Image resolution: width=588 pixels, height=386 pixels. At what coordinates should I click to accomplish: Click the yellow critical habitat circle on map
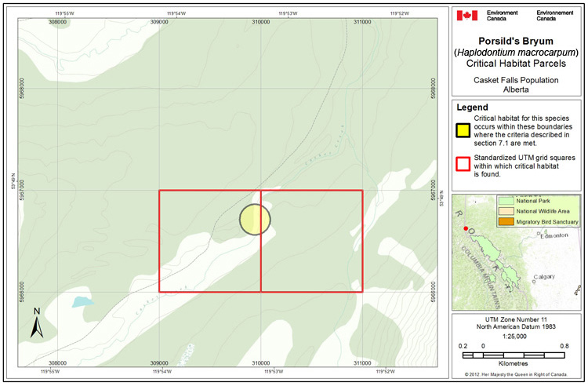point(254,220)
